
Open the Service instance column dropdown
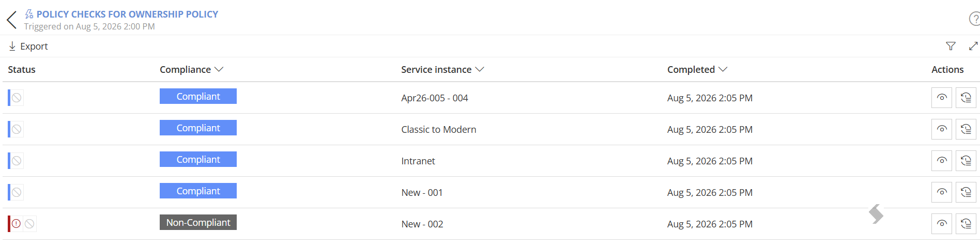coord(480,69)
